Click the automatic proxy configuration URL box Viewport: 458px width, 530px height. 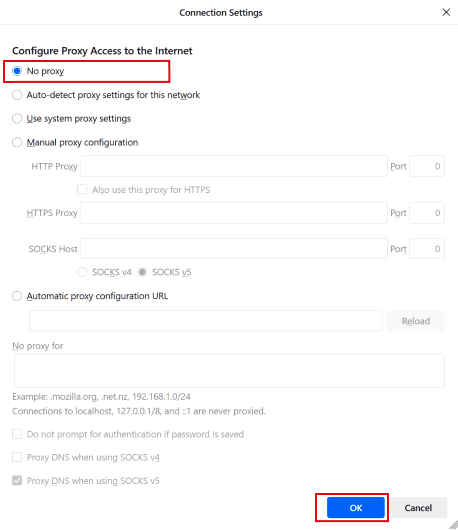[x=206, y=321]
